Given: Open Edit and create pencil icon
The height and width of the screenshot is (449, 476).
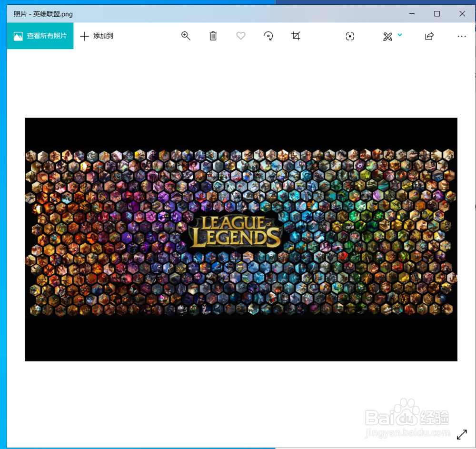Looking at the screenshot, I should coord(387,37).
